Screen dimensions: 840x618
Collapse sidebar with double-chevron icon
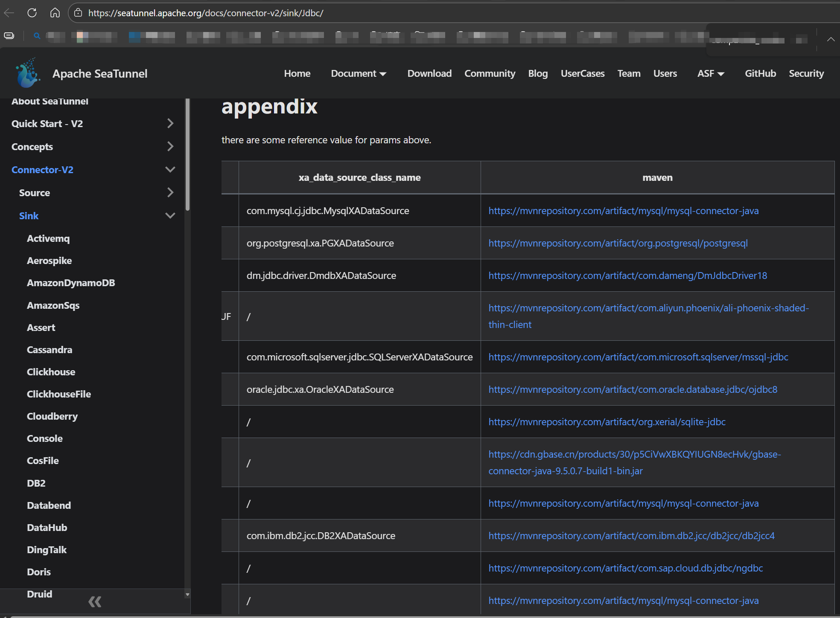coord(95,602)
